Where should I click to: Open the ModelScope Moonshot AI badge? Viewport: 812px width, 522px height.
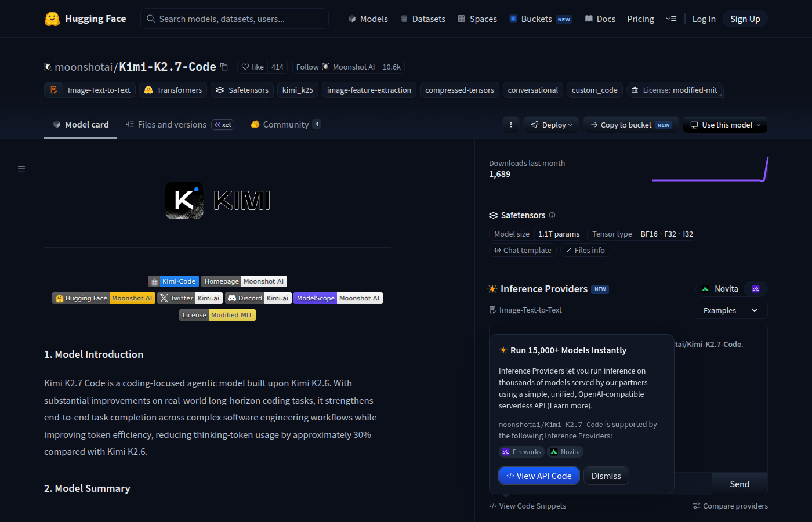click(338, 298)
